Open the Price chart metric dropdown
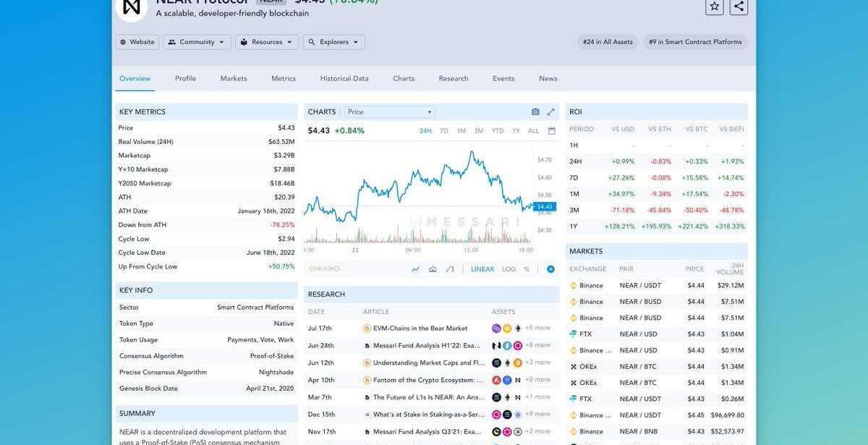 click(x=390, y=112)
